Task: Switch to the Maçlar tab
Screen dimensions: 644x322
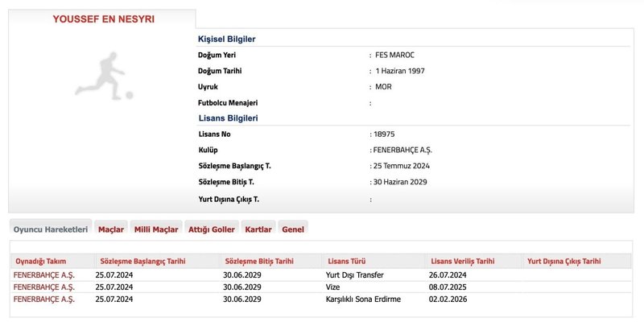Action: [111, 229]
